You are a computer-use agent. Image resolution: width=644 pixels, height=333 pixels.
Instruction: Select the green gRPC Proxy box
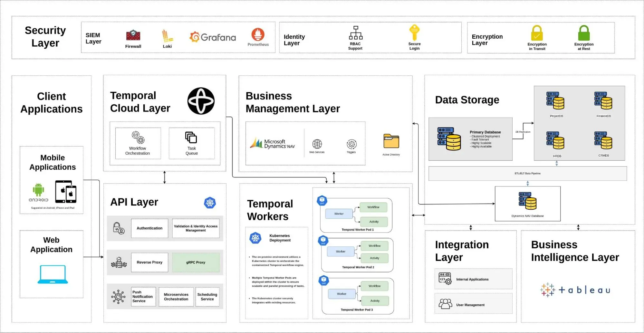click(x=196, y=262)
